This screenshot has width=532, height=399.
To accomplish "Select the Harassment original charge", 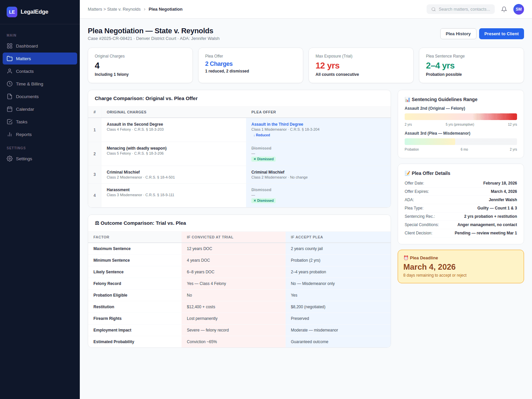I will point(118,190).
